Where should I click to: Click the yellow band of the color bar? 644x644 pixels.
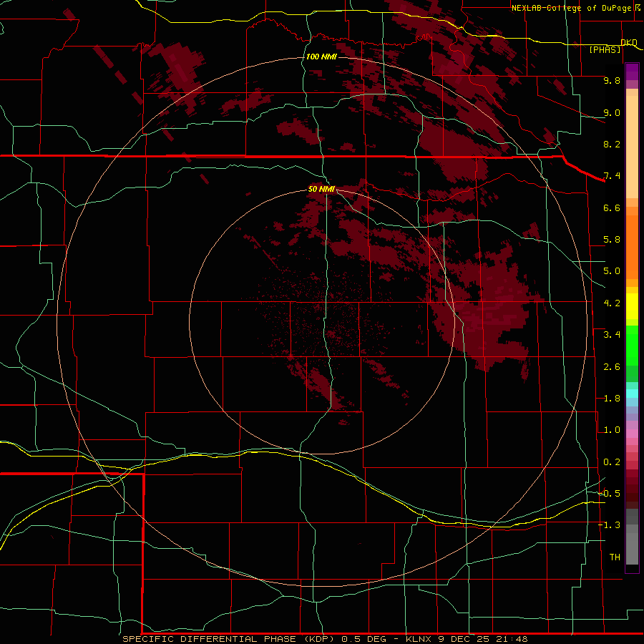pyautogui.click(x=632, y=306)
